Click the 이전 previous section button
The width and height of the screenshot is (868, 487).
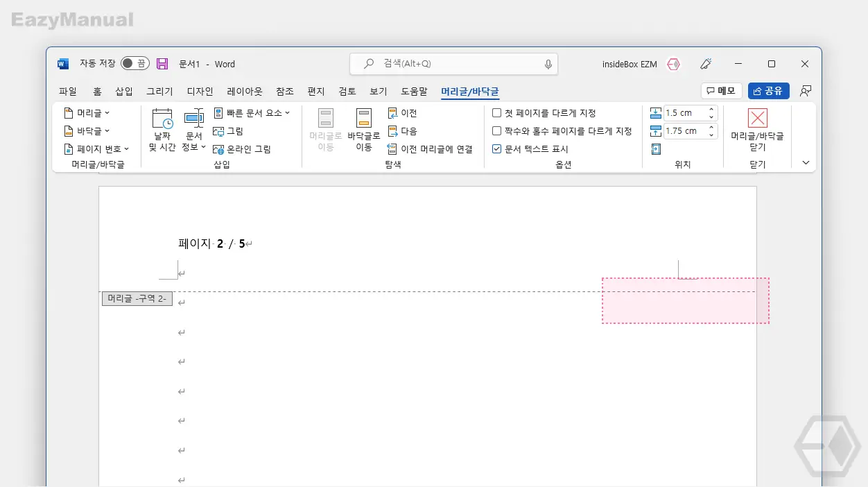click(x=402, y=112)
